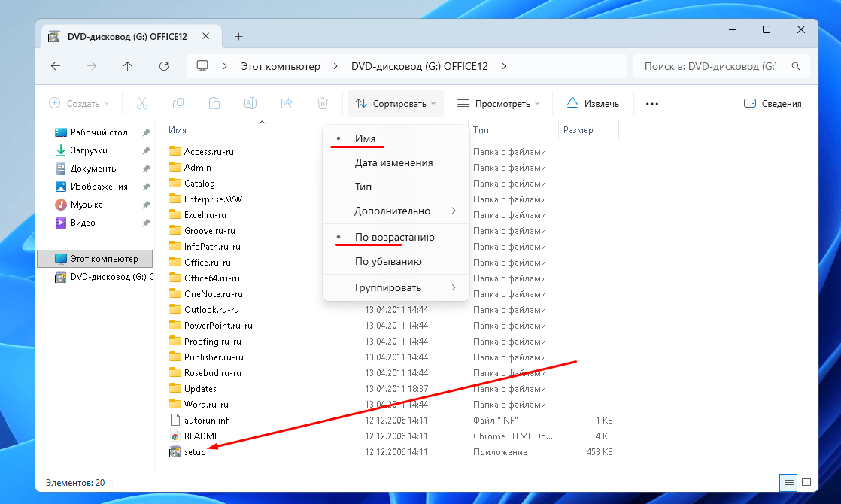
Task: Expand the Дополнительно submenu
Action: (396, 211)
